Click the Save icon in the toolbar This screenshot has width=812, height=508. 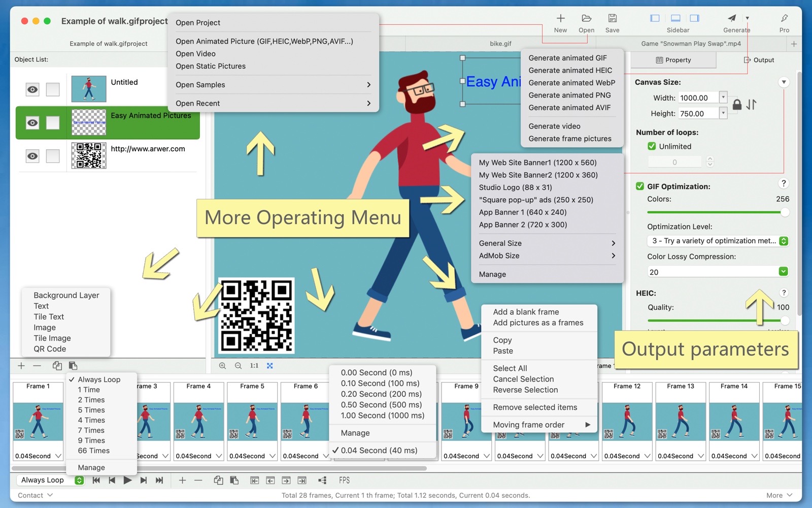tap(612, 19)
